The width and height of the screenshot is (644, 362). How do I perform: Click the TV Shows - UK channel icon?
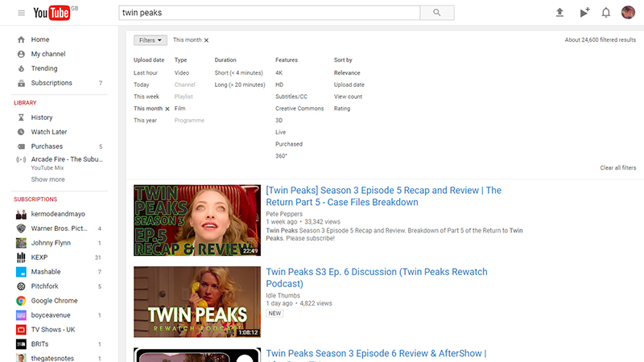22,330
